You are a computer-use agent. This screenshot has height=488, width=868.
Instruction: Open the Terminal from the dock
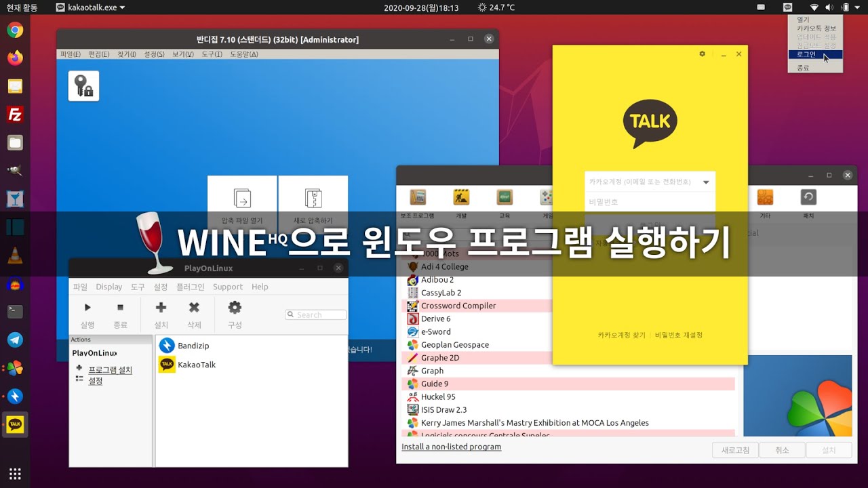[x=15, y=312]
